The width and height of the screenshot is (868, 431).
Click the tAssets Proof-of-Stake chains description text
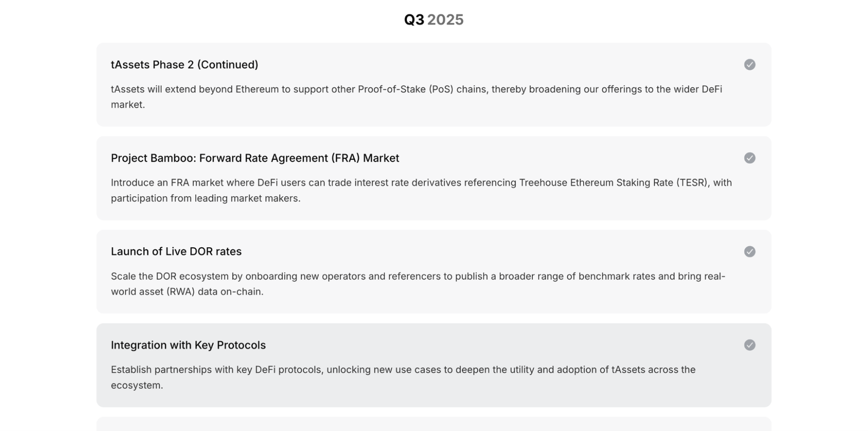(417, 97)
